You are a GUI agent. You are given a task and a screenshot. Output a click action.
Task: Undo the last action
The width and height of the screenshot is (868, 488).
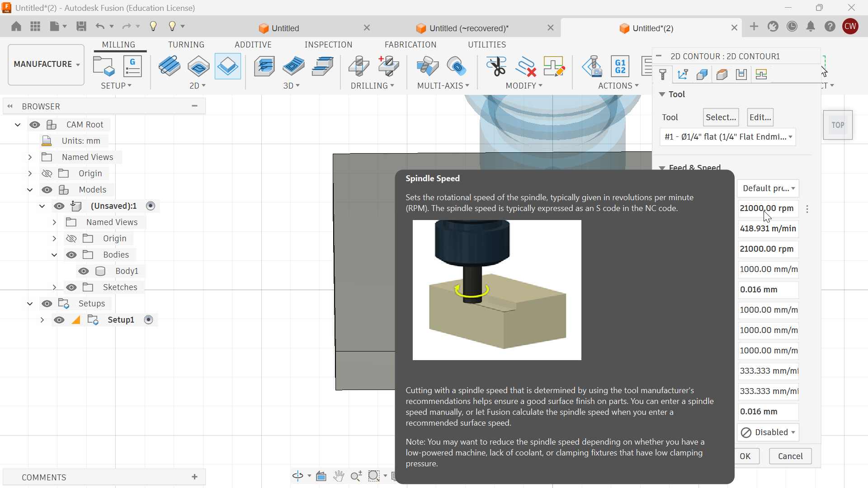[100, 26]
